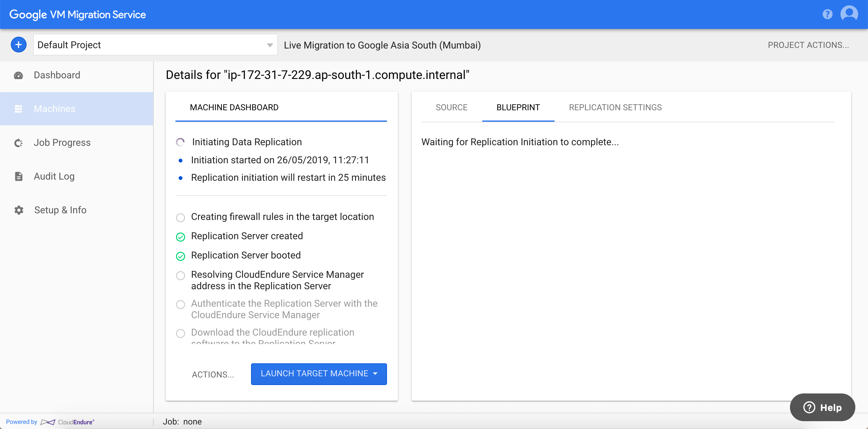
Task: Click 'Initiation started on 26/05/2019, 11:27:11' text
Action: tap(280, 160)
